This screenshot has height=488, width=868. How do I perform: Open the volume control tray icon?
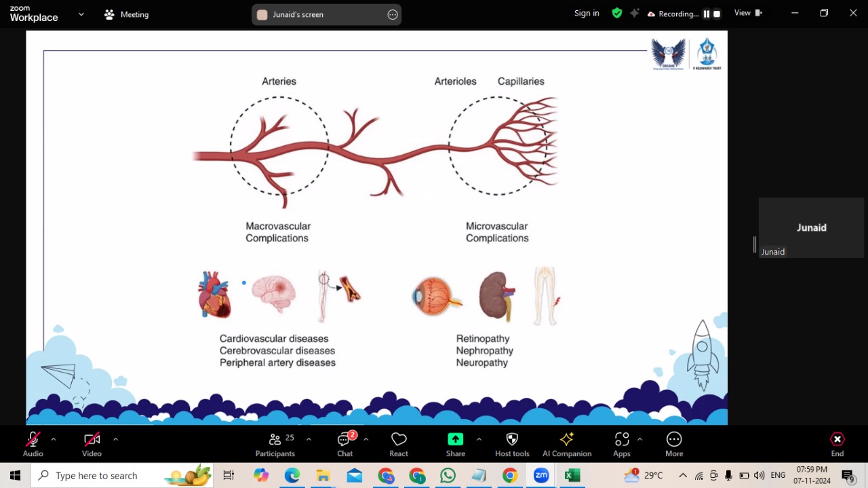[x=759, y=475]
